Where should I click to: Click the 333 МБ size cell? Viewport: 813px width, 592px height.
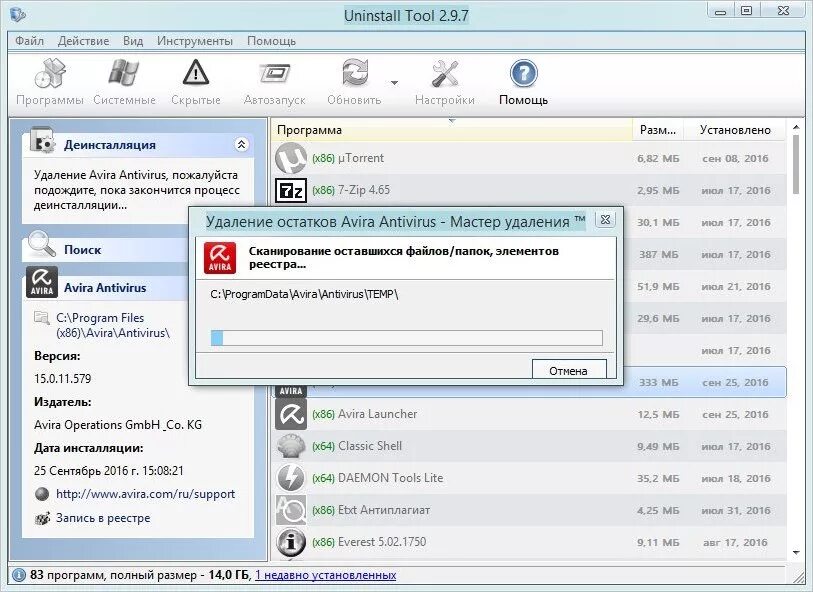pyautogui.click(x=658, y=383)
